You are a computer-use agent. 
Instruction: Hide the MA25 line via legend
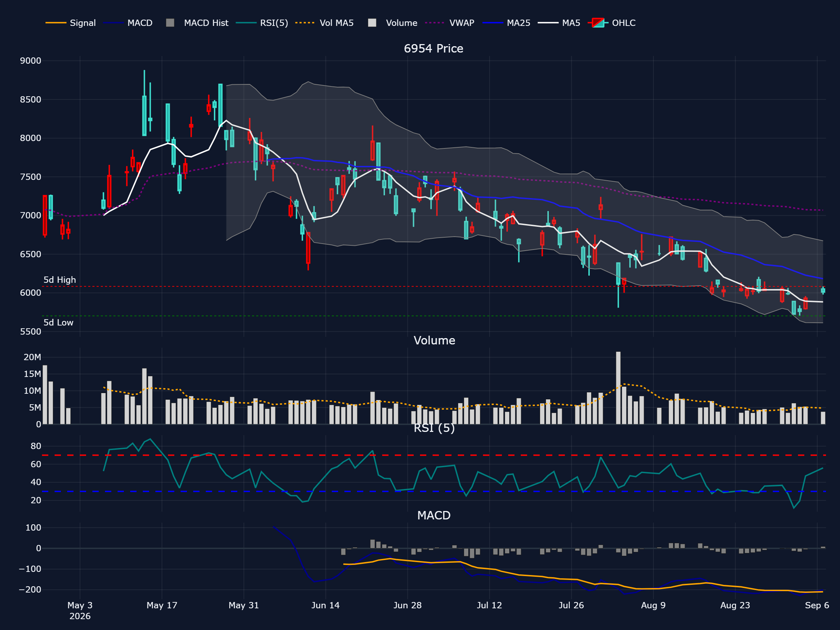(506, 23)
